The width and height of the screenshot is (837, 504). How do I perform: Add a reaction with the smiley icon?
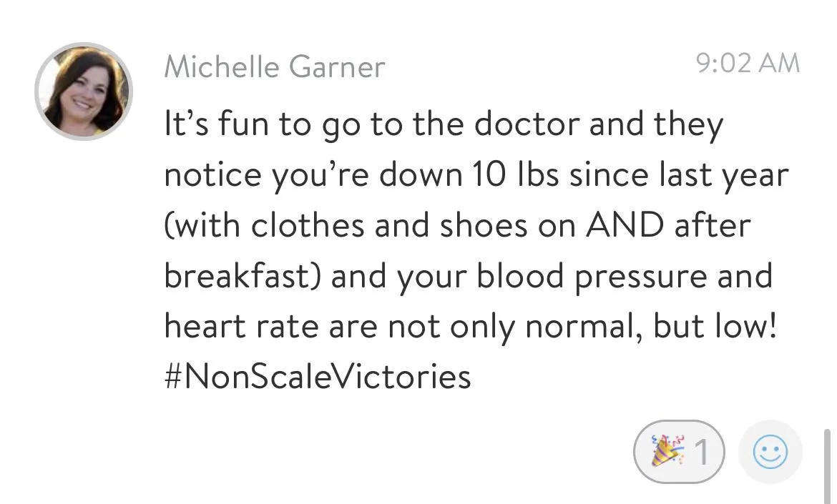pyautogui.click(x=770, y=452)
